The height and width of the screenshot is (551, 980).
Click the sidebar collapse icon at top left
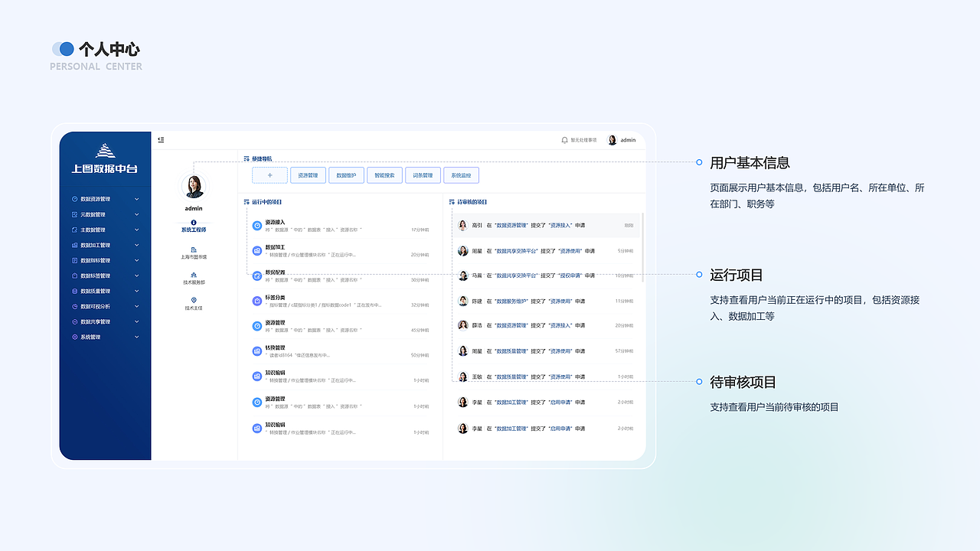tap(161, 140)
